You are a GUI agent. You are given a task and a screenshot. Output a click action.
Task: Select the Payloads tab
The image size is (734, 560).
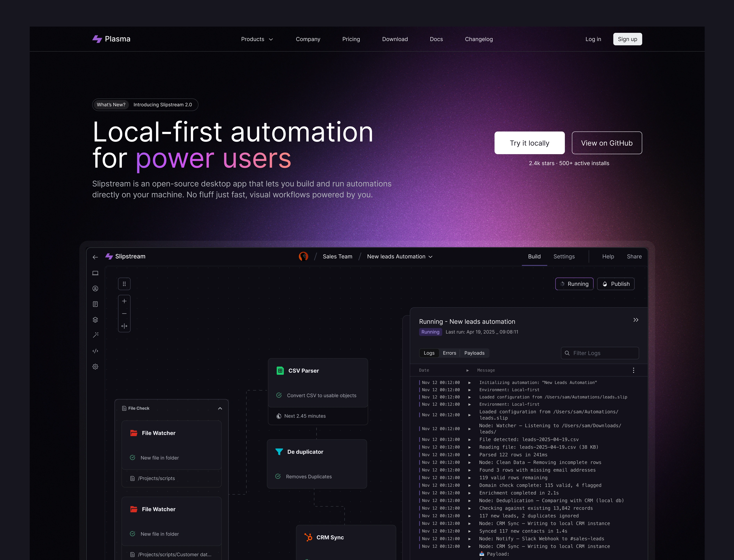[x=474, y=353]
